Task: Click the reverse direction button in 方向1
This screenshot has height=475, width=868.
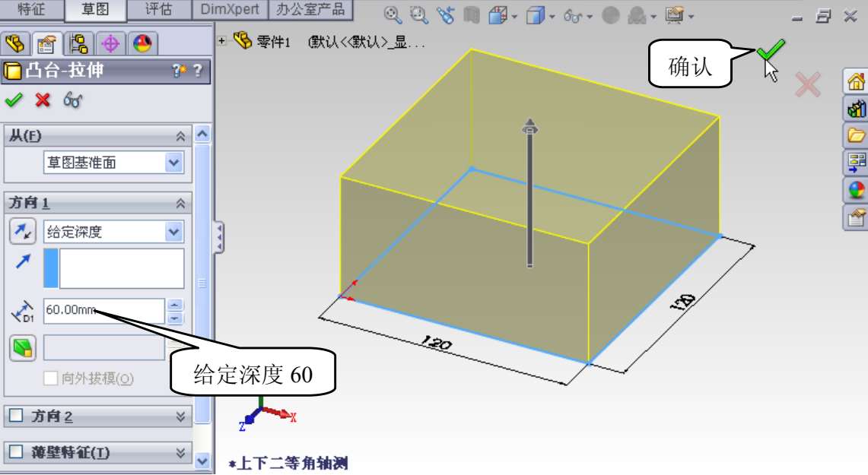Action: click(x=22, y=232)
